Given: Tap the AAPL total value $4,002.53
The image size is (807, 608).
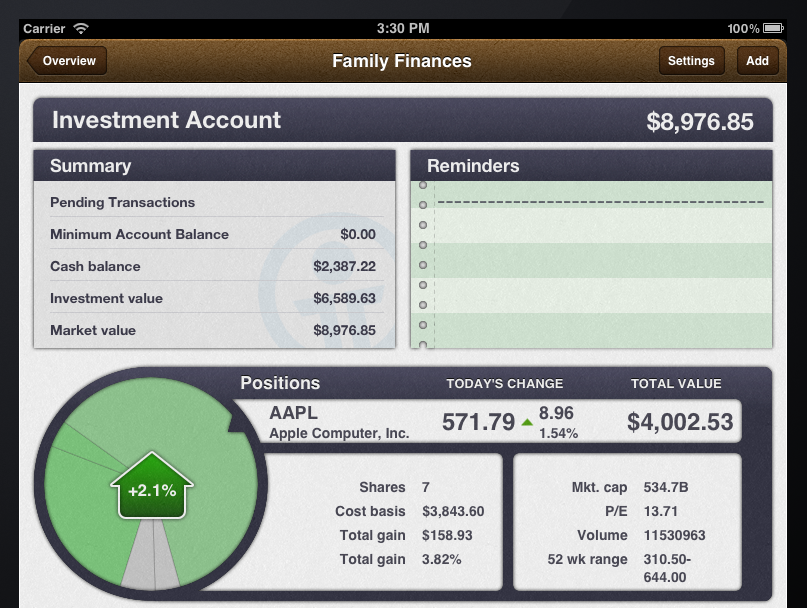Looking at the screenshot, I should 680,422.
